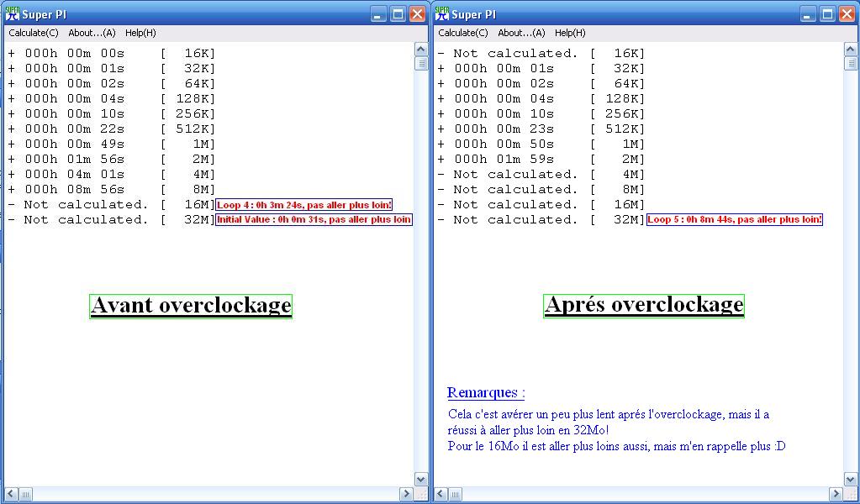Click scroll down arrow in left window
This screenshot has width=860, height=504.
(420, 480)
